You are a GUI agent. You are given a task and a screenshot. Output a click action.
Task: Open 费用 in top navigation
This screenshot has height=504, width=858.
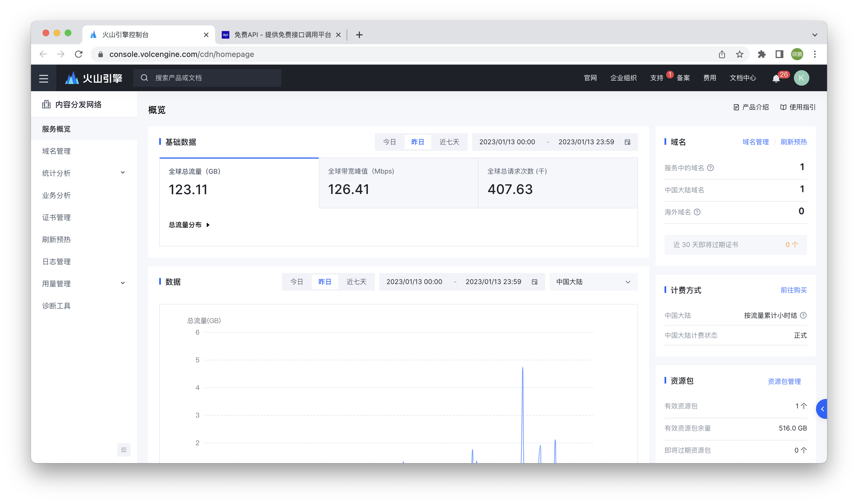click(x=710, y=78)
